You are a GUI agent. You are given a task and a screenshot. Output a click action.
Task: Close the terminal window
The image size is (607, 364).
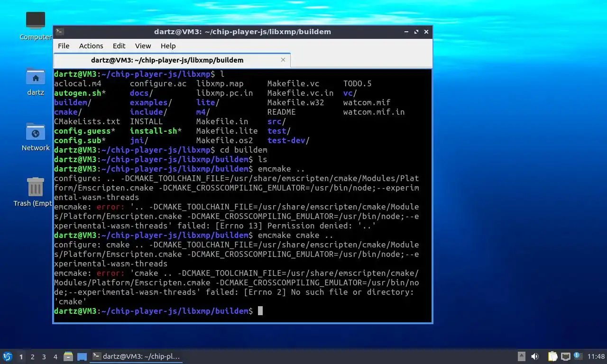(426, 32)
